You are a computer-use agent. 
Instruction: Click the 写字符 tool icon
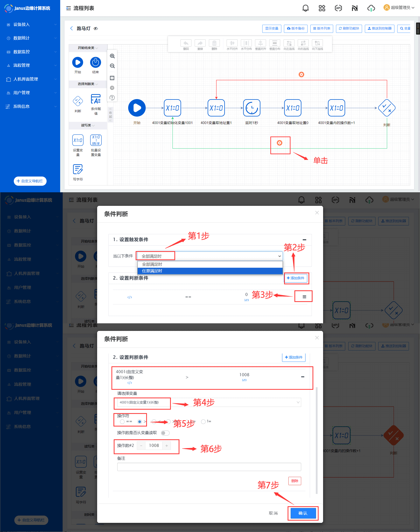pyautogui.click(x=78, y=169)
